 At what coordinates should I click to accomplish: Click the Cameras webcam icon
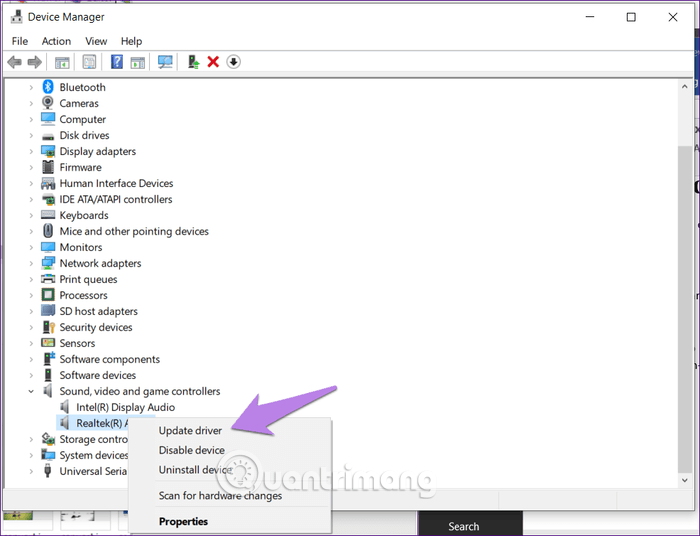click(x=48, y=103)
